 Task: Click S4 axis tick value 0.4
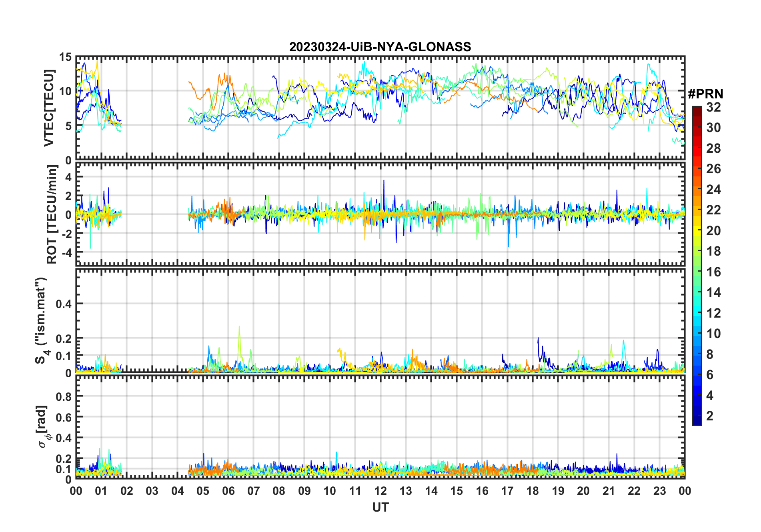64,304
